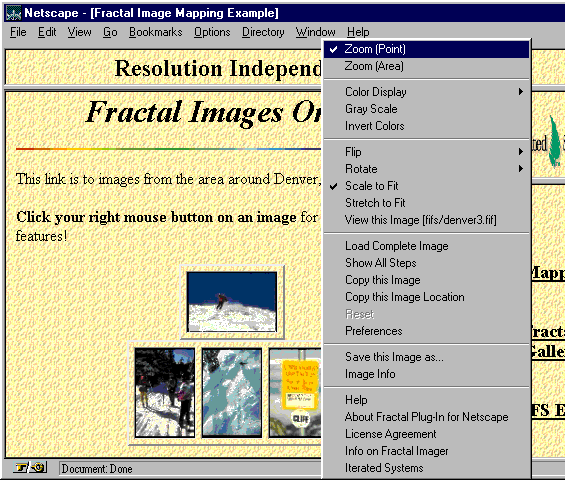Click the 'Resolution Independ' page heading

pos(218,68)
